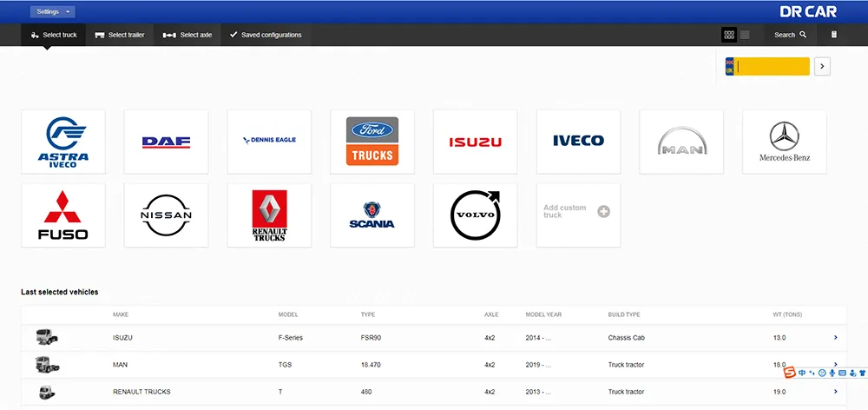Select the Scania brand tile

(372, 215)
